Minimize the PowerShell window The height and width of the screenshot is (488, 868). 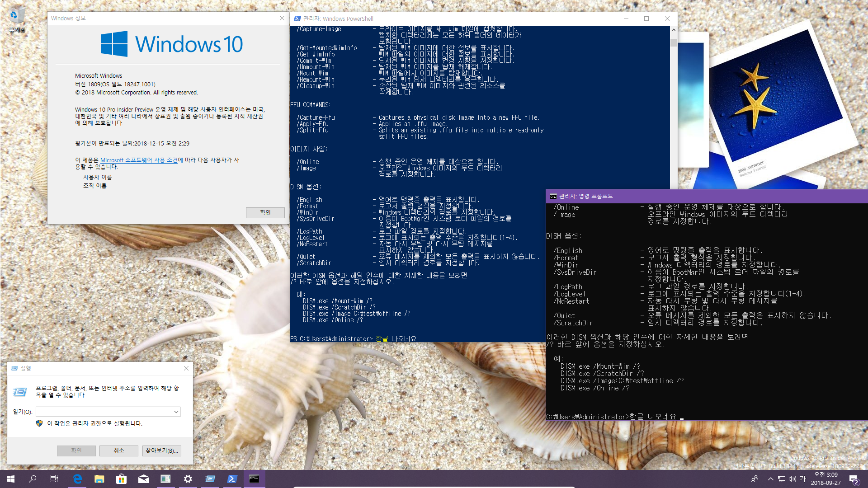pyautogui.click(x=626, y=19)
